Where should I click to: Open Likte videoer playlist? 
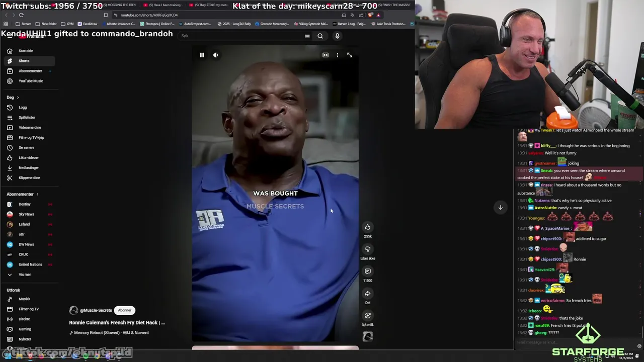tap(30, 158)
